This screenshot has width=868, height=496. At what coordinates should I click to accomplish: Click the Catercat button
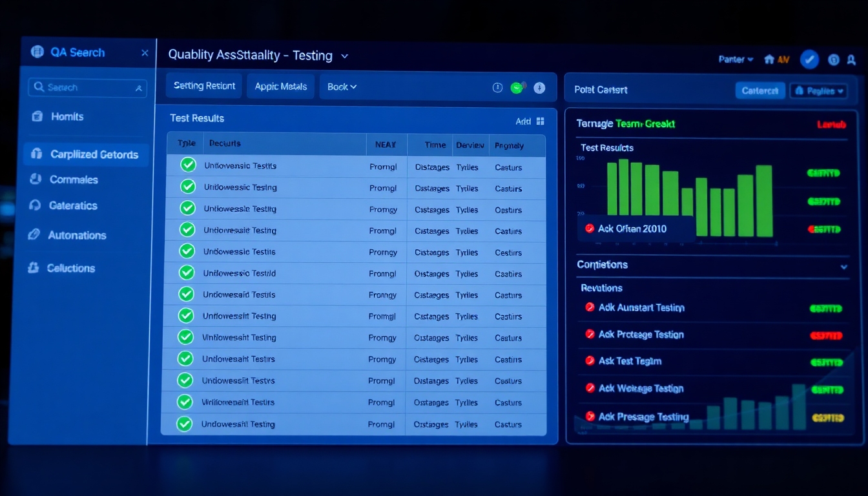[759, 91]
